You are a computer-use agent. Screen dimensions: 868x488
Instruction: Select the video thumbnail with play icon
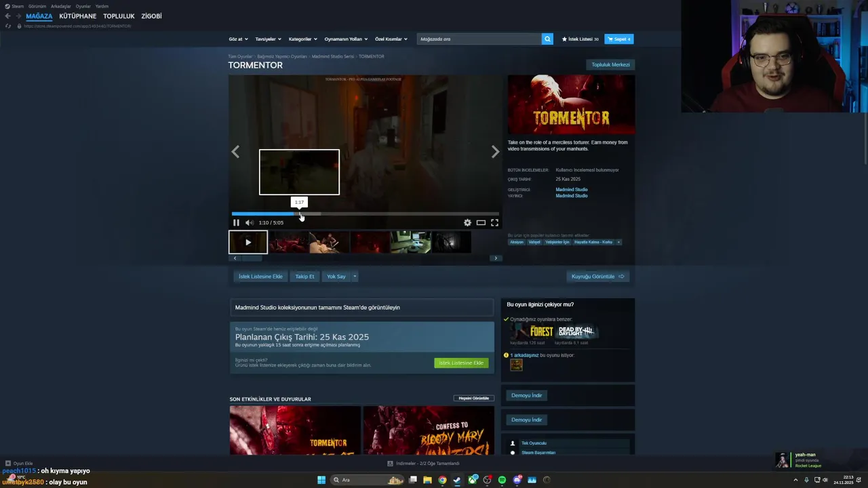click(248, 242)
